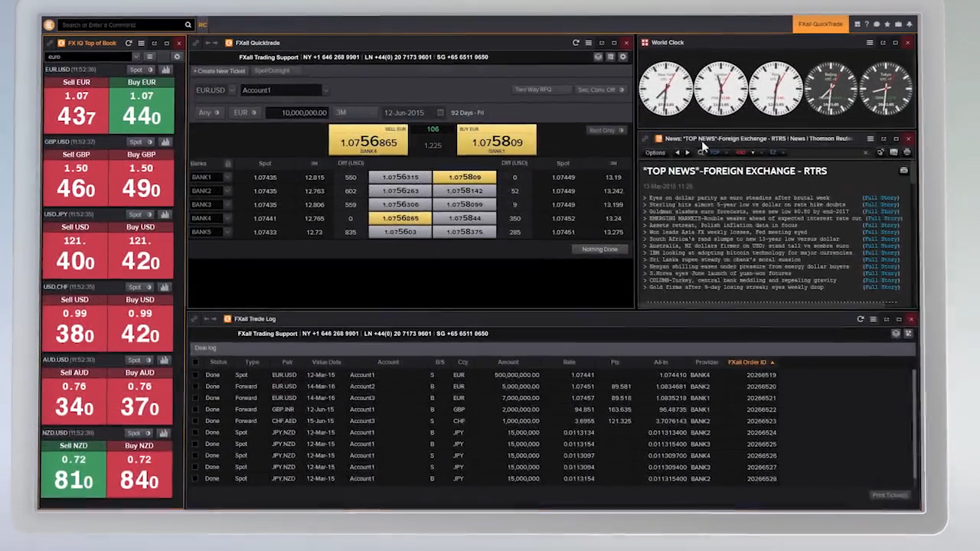
Task: Expand BANK4 dropdown
Action: click(227, 219)
